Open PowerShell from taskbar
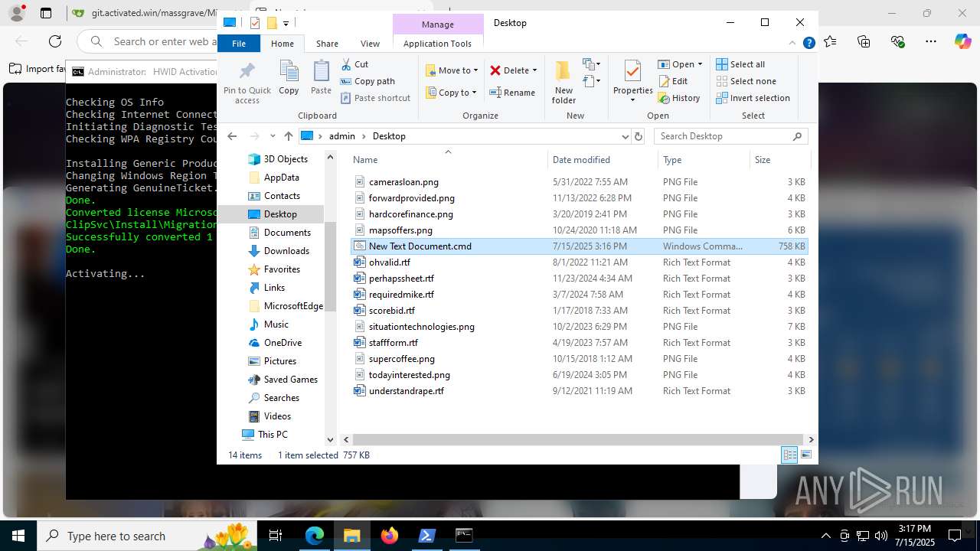The image size is (980, 551). (427, 536)
